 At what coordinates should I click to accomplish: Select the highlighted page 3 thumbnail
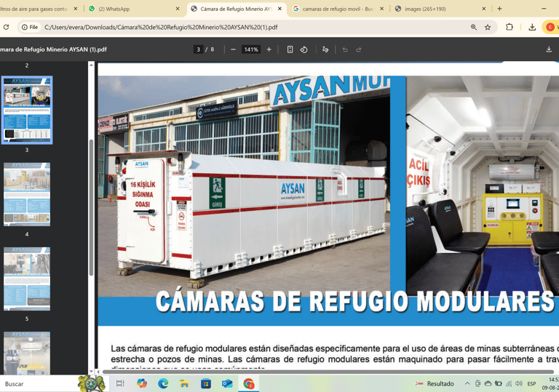click(27, 110)
